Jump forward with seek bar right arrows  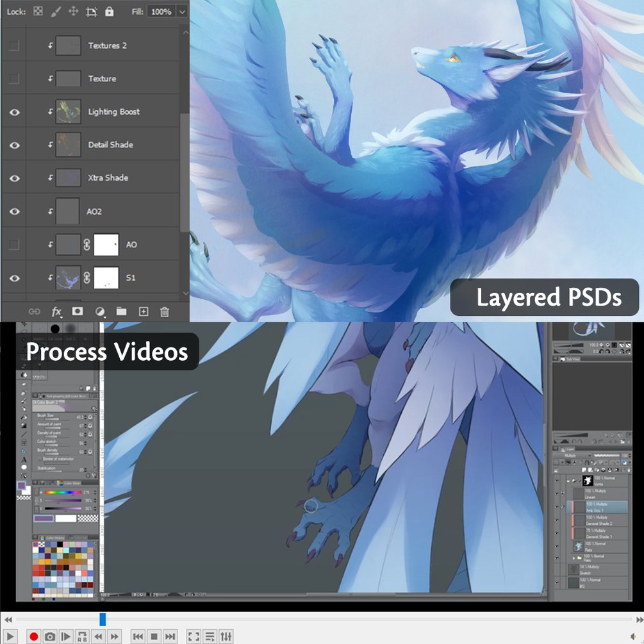coord(640,620)
